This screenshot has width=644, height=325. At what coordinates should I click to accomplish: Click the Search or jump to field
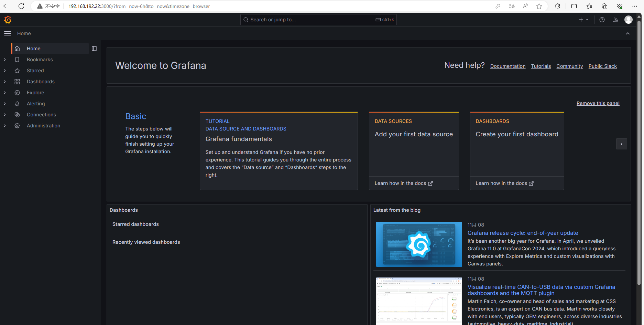point(318,20)
